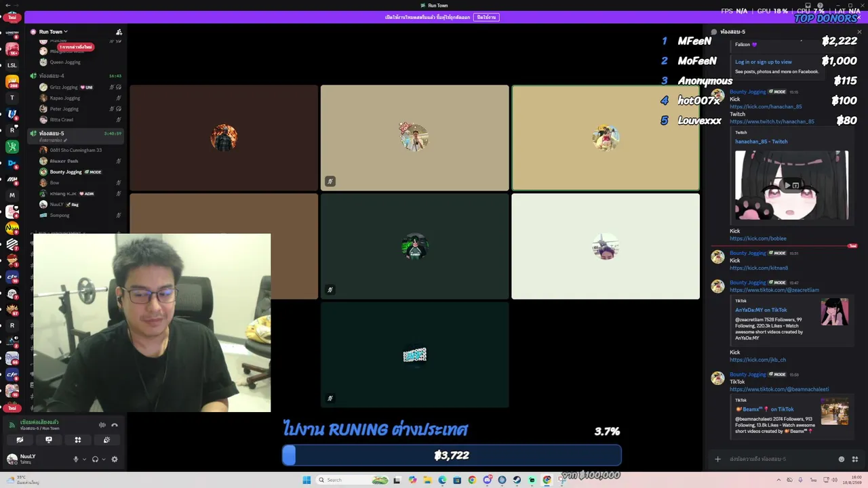Click user Peter Jogging in channel list

tap(64, 109)
